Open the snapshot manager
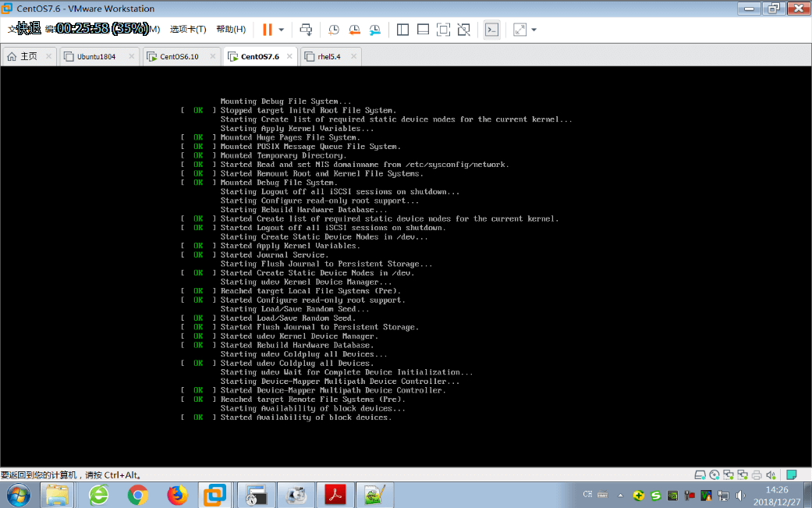The height and width of the screenshot is (508, 812). click(x=375, y=30)
